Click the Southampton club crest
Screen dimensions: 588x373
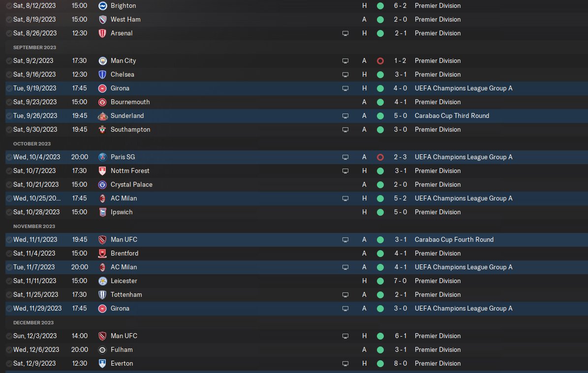[103, 130]
